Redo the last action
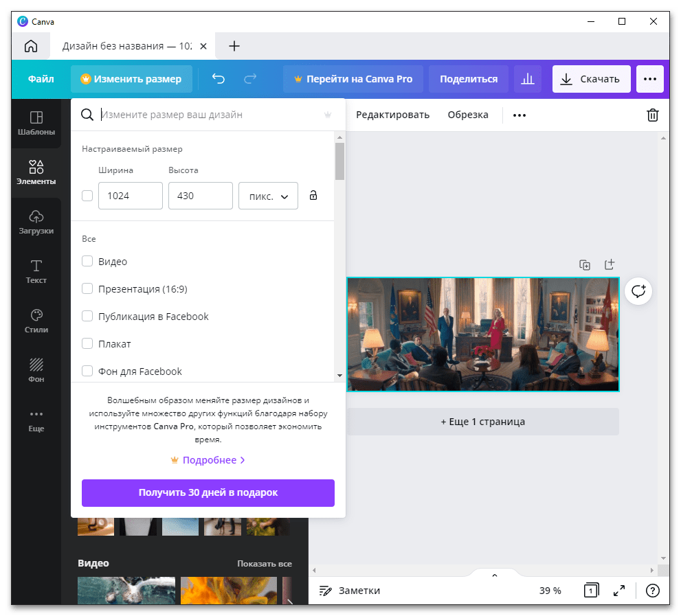681x616 pixels. (250, 79)
